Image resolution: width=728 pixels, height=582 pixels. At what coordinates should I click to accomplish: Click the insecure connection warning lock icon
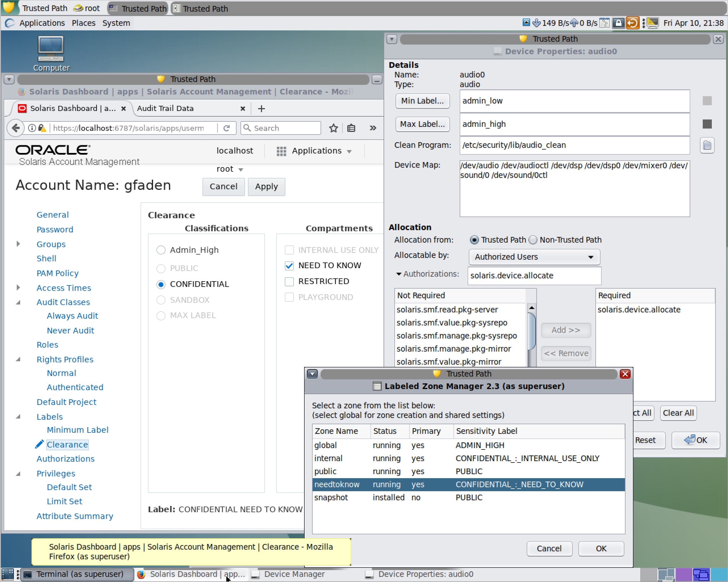42,128
